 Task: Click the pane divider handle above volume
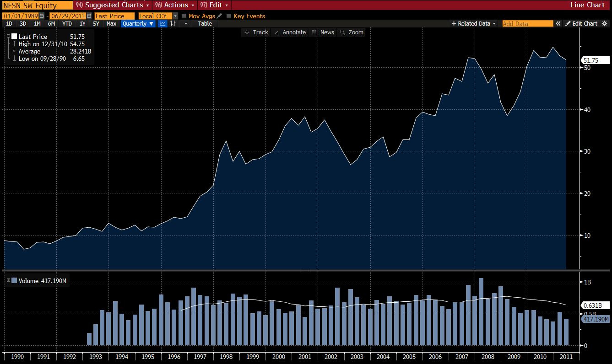click(x=306, y=271)
